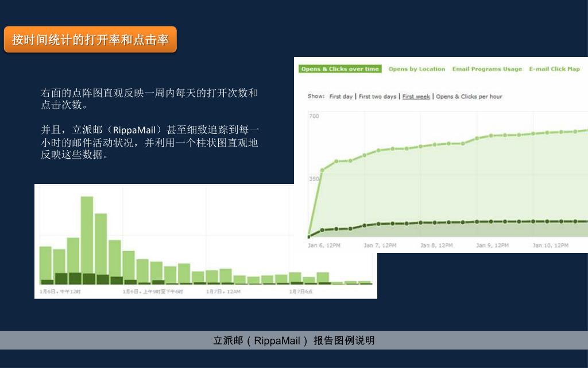Switch to the Opens by Location tab
The image size is (588, 368).
coord(417,69)
